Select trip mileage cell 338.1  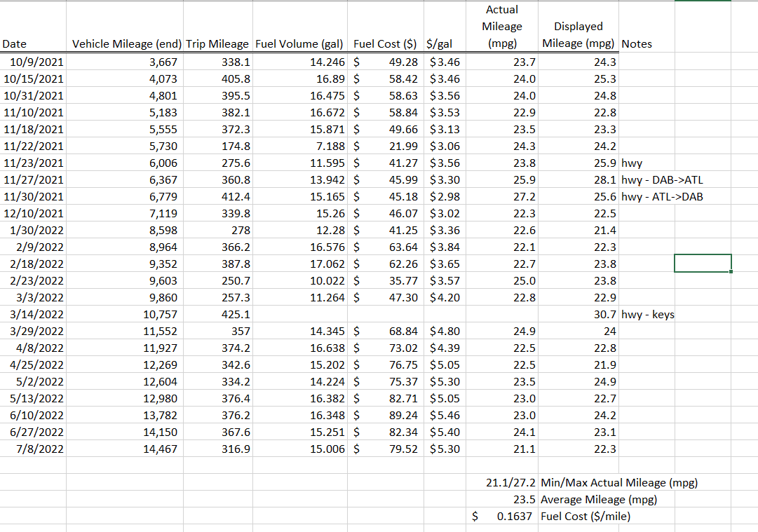(218, 62)
